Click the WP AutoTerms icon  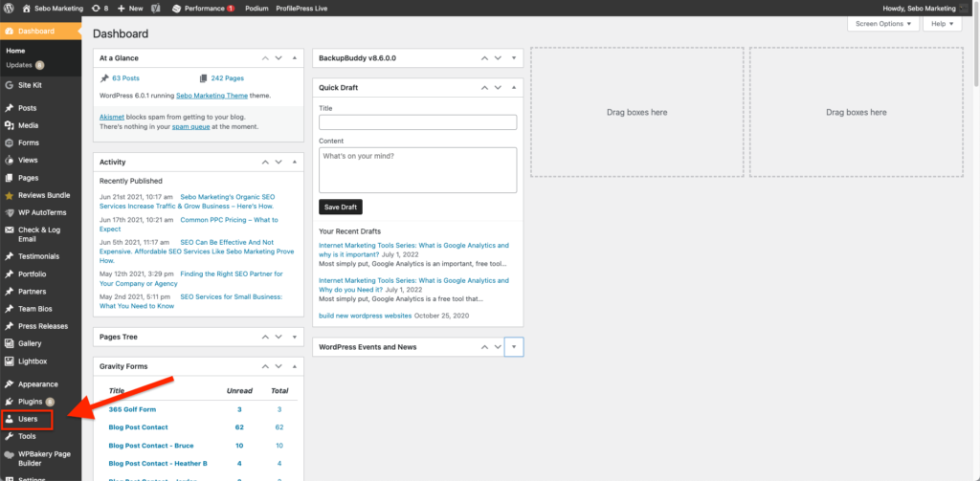point(9,212)
